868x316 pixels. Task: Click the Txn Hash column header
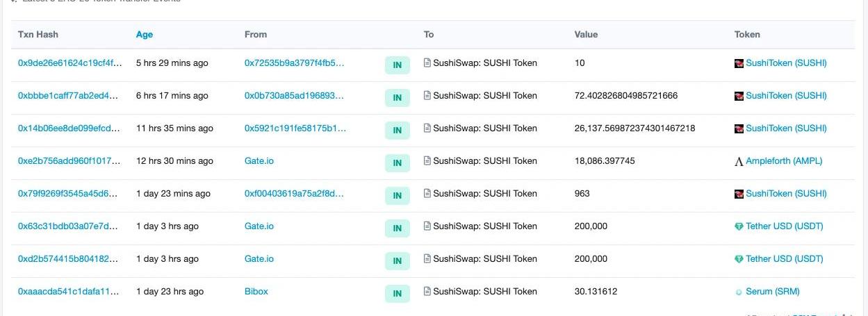(x=38, y=34)
